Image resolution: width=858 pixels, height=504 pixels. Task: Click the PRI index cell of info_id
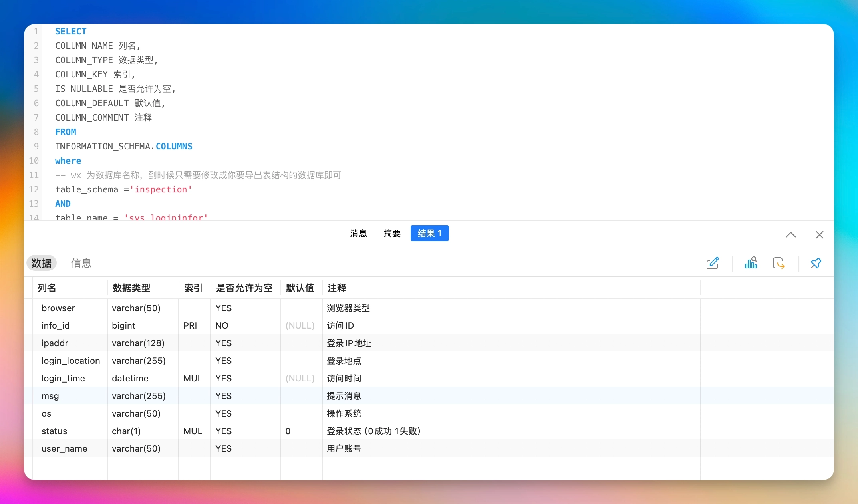pos(190,325)
